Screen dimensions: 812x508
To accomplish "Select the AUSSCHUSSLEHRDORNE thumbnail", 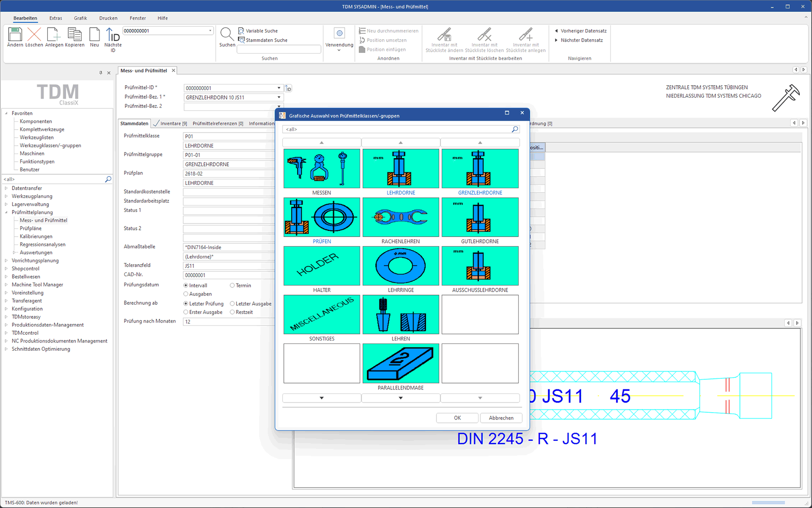I will point(480,266).
